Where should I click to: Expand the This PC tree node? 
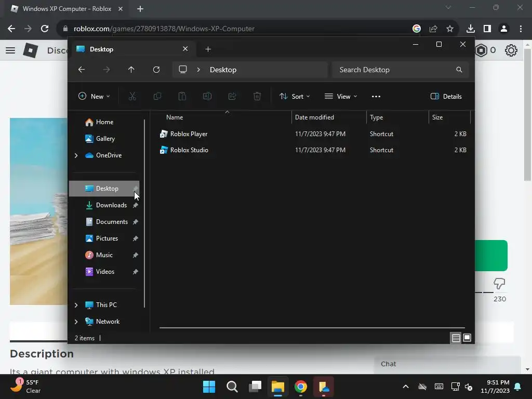(x=76, y=305)
